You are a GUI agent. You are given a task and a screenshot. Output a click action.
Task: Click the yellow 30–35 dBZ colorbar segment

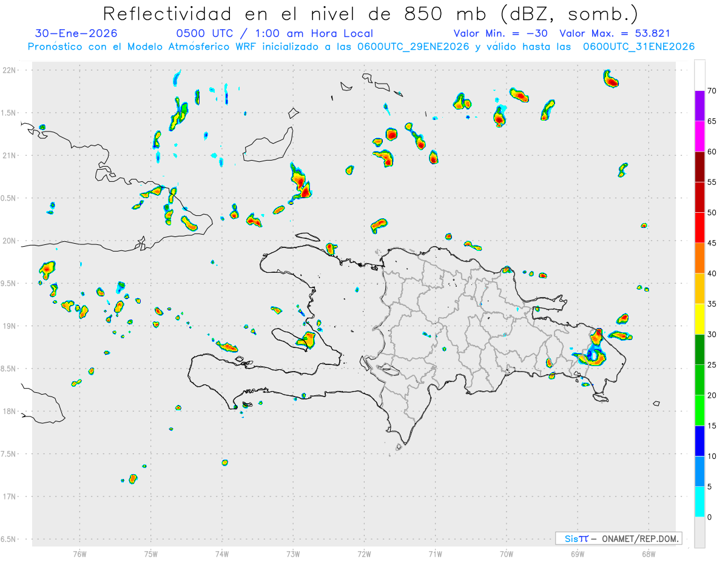coord(699,319)
